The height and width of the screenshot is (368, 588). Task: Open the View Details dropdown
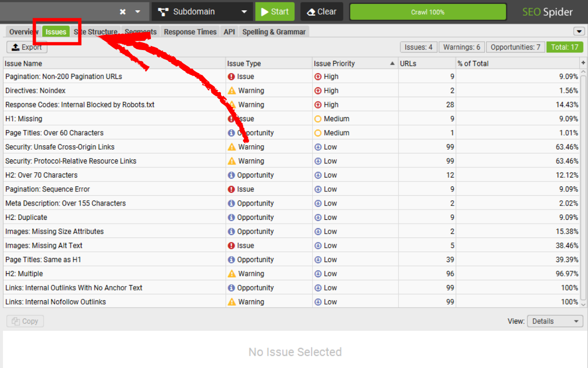555,321
